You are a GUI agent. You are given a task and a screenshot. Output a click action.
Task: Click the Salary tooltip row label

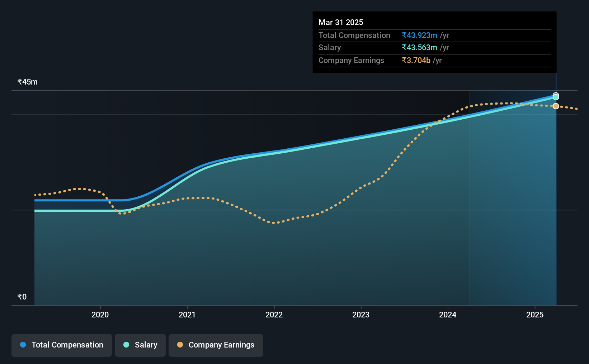click(330, 47)
